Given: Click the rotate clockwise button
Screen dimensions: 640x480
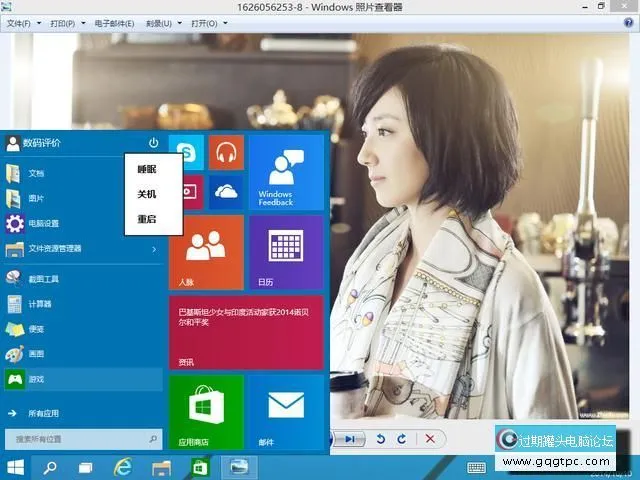Looking at the screenshot, I should (402, 439).
